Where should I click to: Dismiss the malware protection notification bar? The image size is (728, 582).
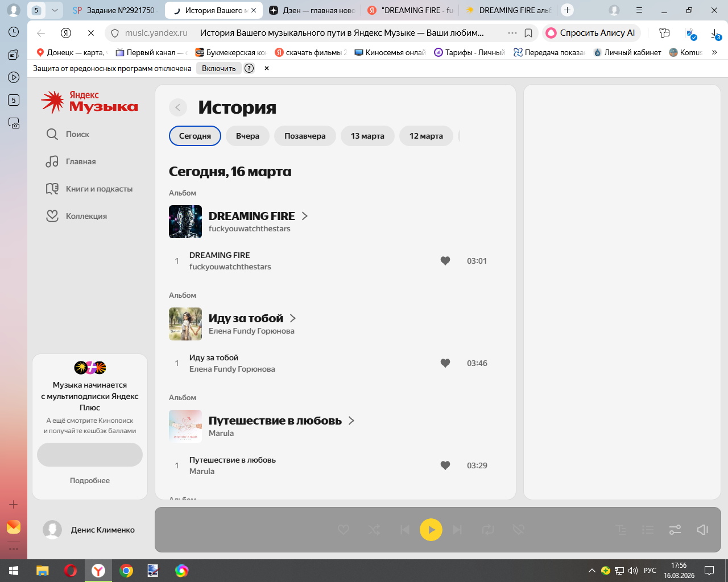pos(267,68)
